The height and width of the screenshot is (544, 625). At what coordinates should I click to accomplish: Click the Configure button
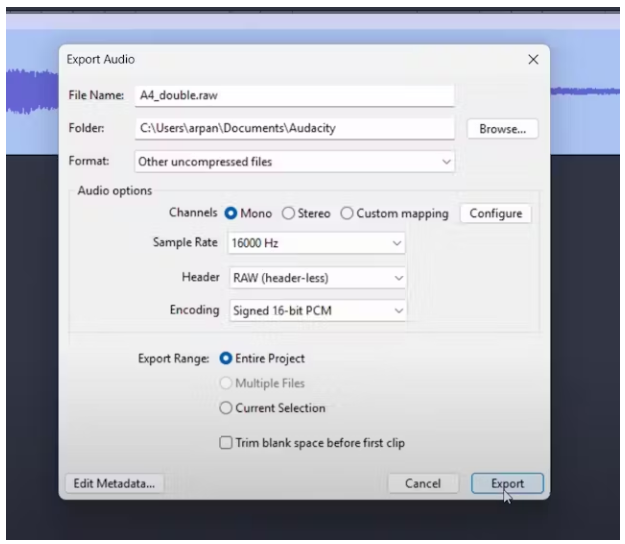(495, 213)
